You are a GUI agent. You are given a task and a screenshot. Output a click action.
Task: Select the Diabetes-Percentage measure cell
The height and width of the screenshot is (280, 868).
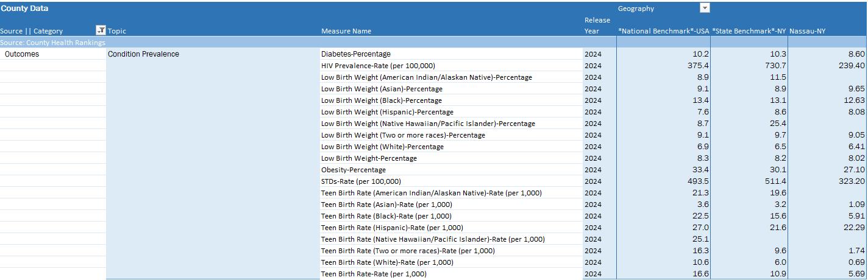pyautogui.click(x=356, y=54)
